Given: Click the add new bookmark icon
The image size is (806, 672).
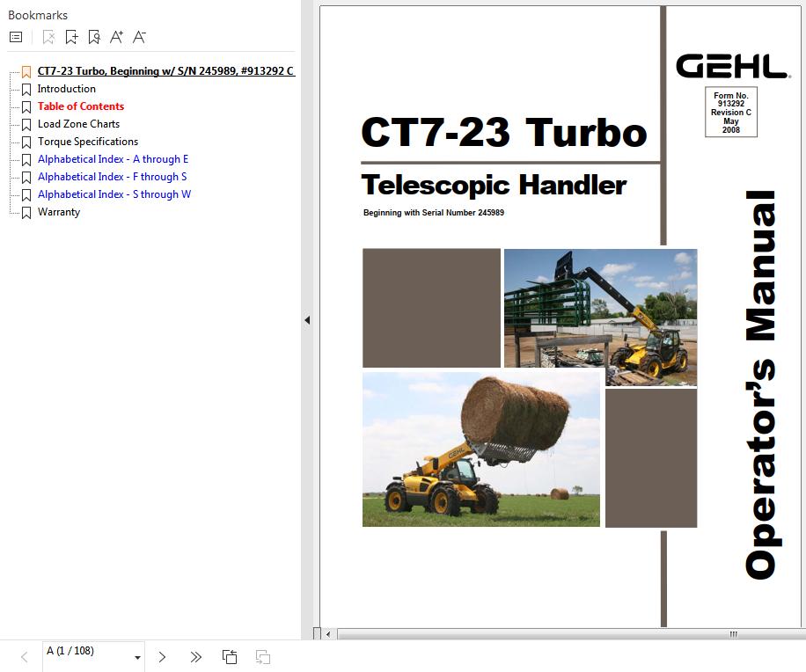Looking at the screenshot, I should [x=71, y=37].
